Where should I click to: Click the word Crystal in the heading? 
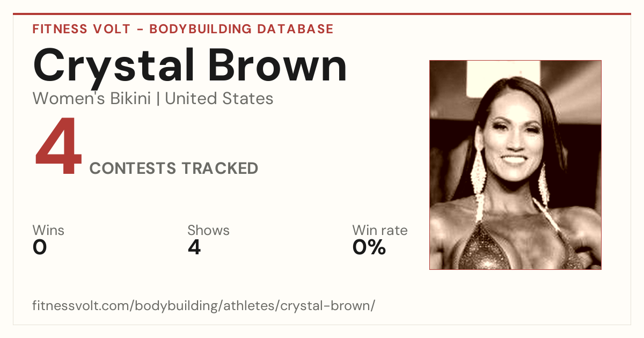(114, 68)
